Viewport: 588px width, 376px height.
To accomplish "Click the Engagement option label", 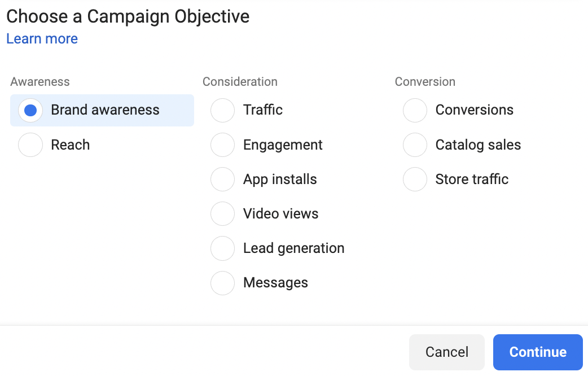I will pyautogui.click(x=283, y=145).
